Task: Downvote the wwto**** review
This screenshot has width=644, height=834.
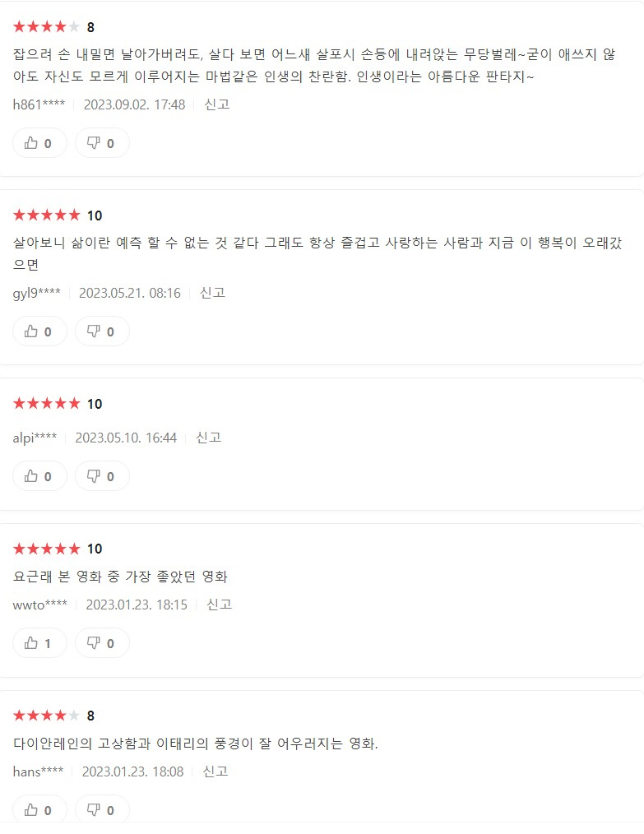Action: [x=102, y=643]
